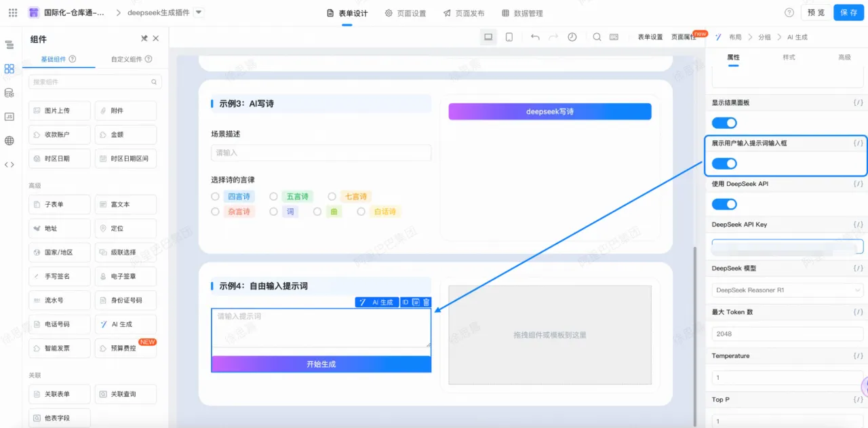Switch canvas to desktop preview mode
This screenshot has height=428, width=868.
click(488, 37)
